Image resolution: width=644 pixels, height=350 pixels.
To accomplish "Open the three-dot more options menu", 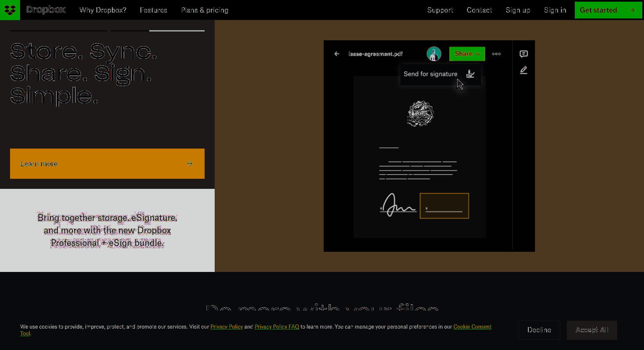I will tap(496, 54).
